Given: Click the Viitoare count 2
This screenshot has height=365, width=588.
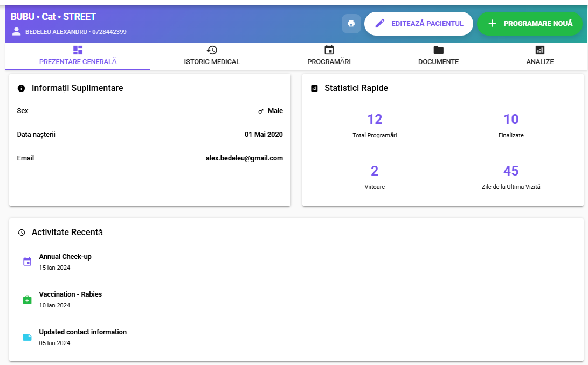Looking at the screenshot, I should point(375,171).
